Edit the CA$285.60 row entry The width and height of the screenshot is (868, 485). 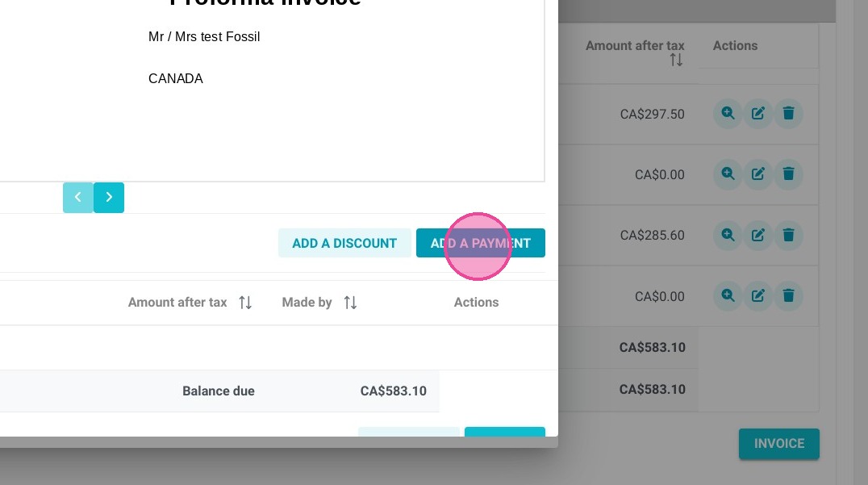pos(757,235)
